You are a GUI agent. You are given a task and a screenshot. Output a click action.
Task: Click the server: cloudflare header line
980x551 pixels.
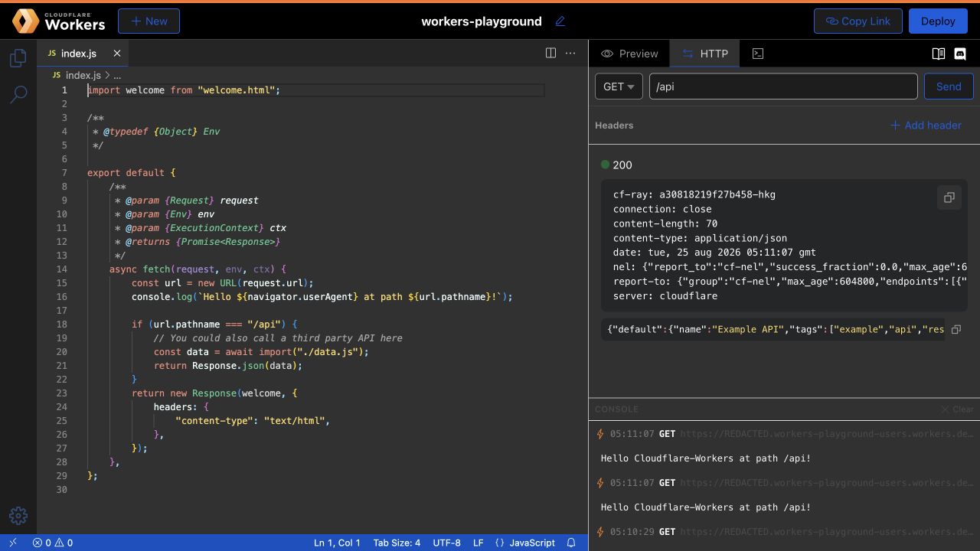[x=665, y=296]
